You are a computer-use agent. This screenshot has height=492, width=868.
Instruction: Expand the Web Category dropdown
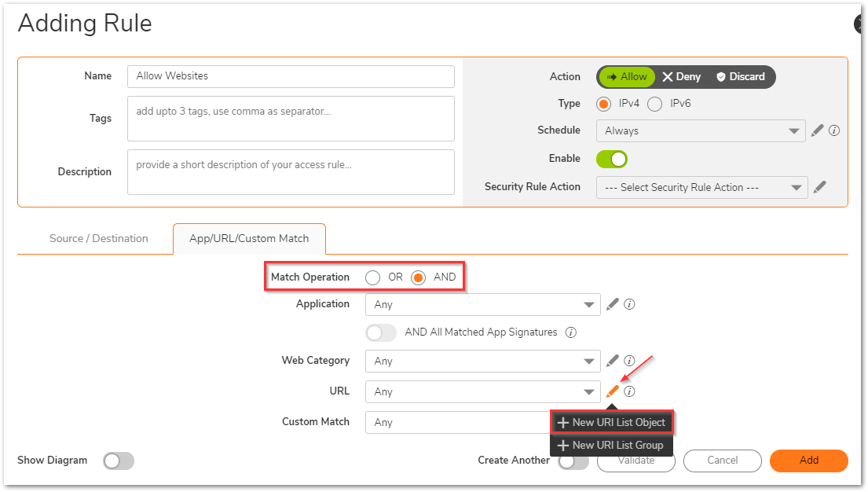tap(482, 361)
